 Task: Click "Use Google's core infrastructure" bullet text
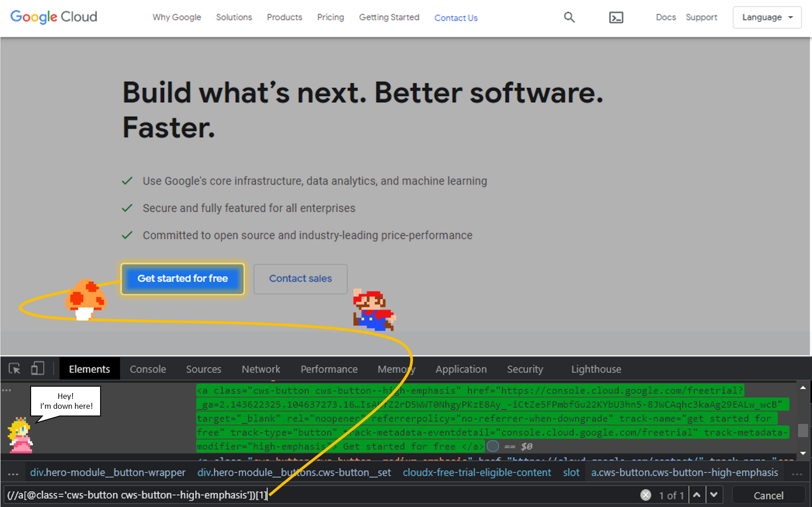pos(315,181)
